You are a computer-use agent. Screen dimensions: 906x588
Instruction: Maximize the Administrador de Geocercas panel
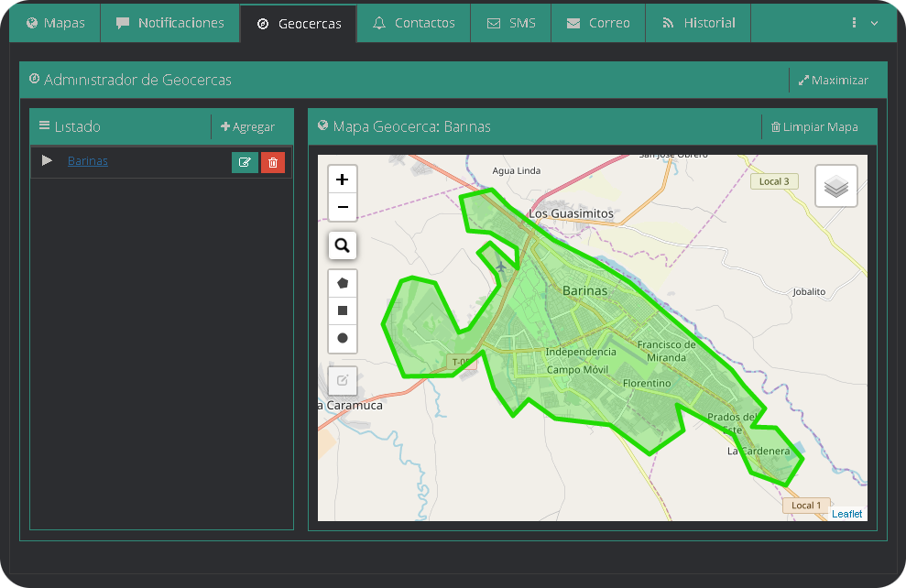[833, 81]
